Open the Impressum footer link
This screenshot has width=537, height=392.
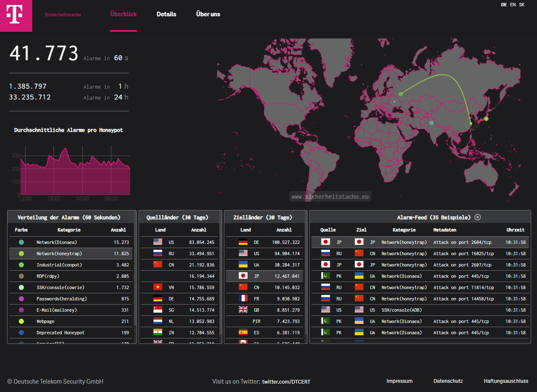pyautogui.click(x=399, y=381)
